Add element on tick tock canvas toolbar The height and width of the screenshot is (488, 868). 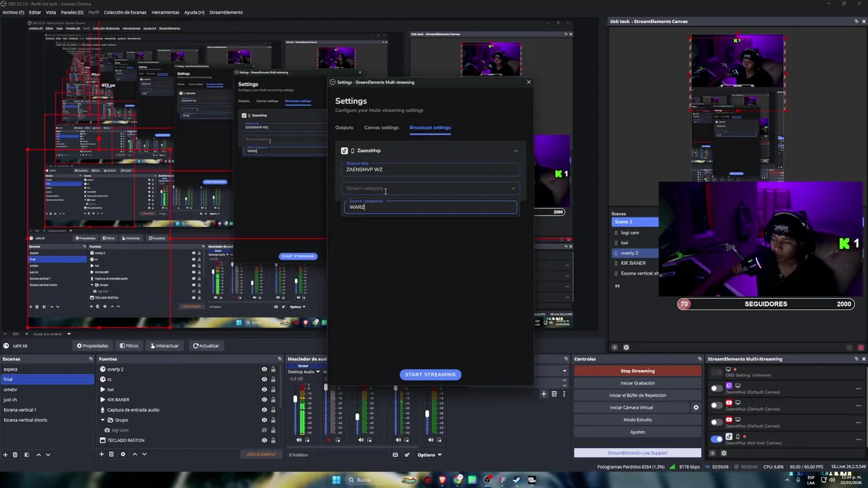pyautogui.click(x=614, y=348)
